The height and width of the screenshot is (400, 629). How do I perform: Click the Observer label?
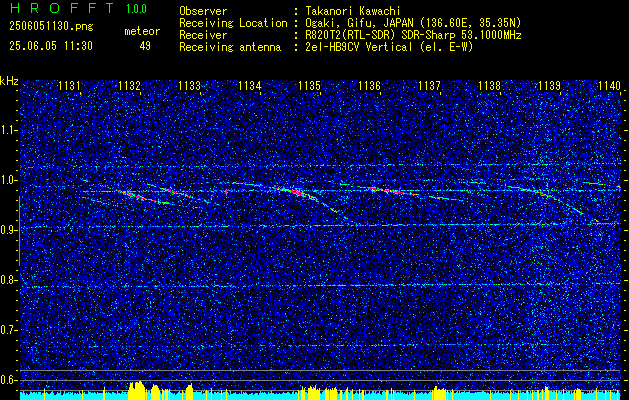pos(203,11)
